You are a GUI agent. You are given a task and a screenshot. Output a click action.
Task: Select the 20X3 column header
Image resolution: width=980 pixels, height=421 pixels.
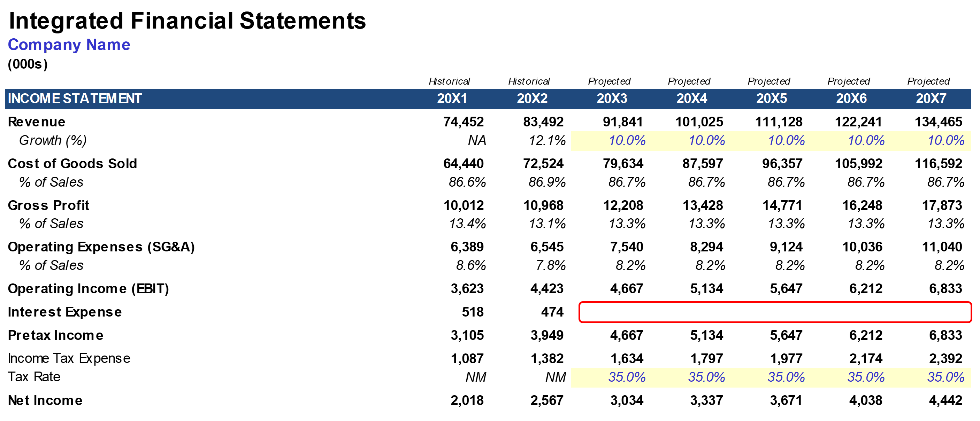pos(612,99)
